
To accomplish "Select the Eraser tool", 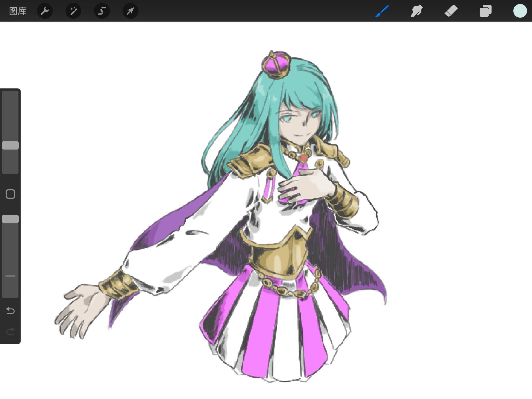I will click(451, 11).
